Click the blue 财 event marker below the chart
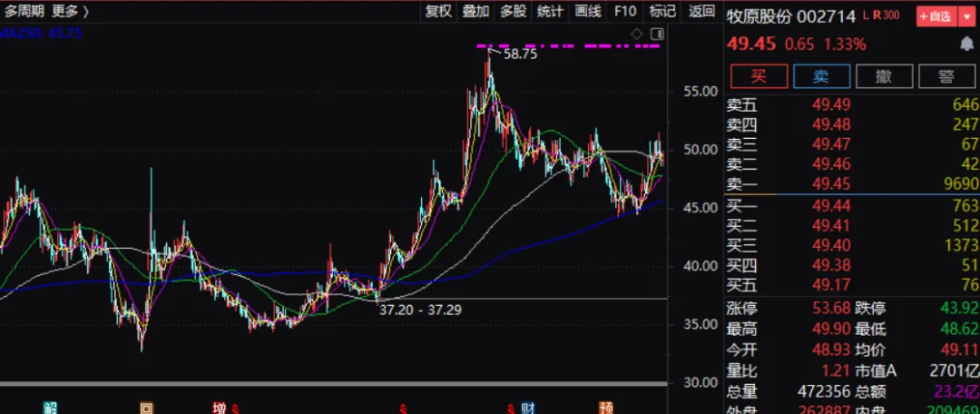Image resolution: width=980 pixels, height=414 pixels. tap(527, 409)
